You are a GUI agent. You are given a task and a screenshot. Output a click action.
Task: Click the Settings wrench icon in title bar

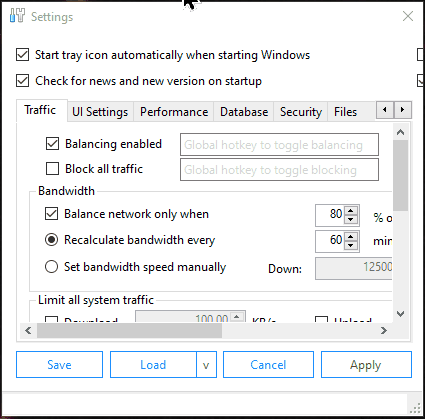17,16
